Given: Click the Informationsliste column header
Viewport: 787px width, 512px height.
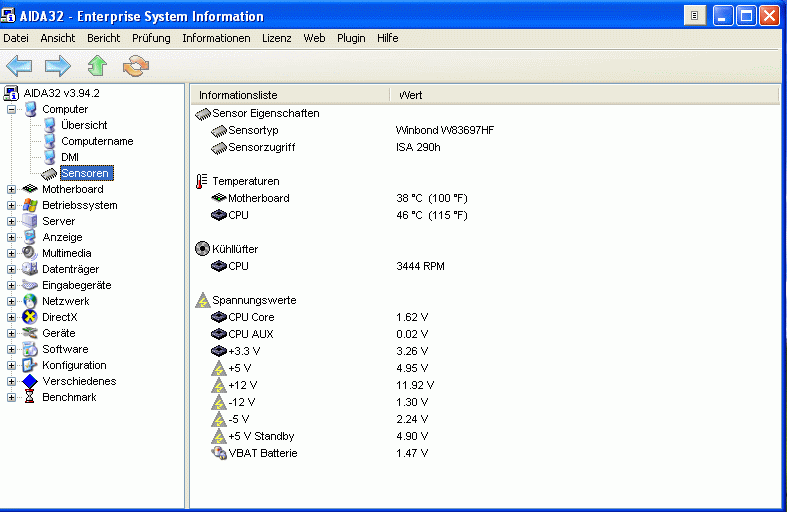Looking at the screenshot, I should pos(290,95).
